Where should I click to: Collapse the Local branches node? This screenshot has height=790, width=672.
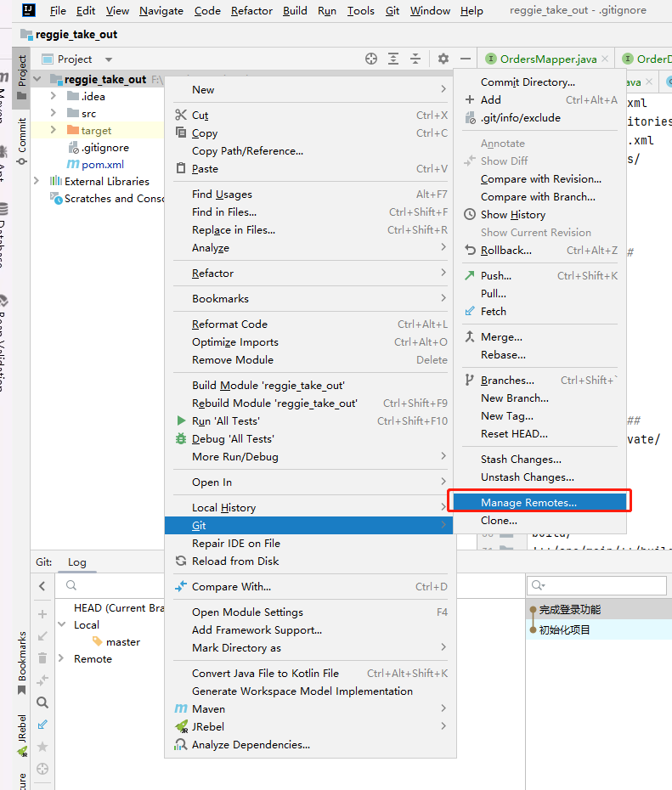click(x=62, y=624)
